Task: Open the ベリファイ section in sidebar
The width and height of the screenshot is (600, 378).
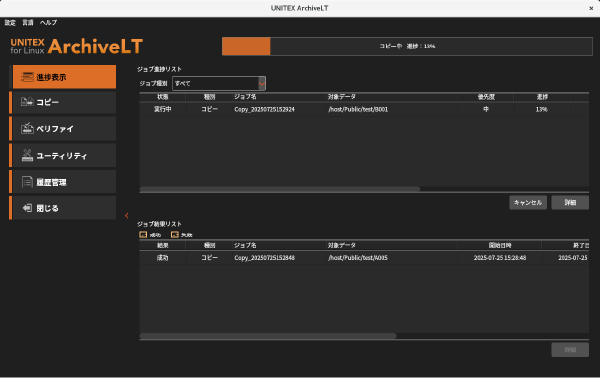Action: (64, 129)
